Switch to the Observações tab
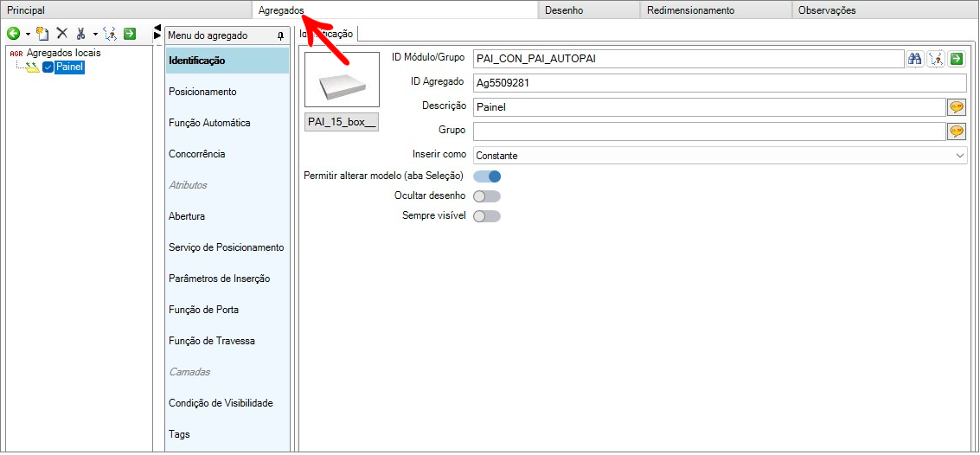980x455 pixels. point(884,10)
